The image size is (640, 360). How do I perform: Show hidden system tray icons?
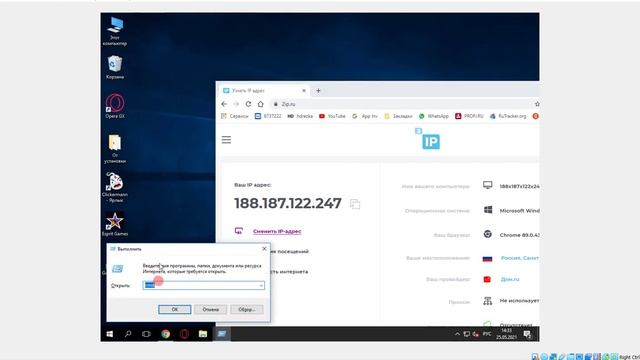457,334
